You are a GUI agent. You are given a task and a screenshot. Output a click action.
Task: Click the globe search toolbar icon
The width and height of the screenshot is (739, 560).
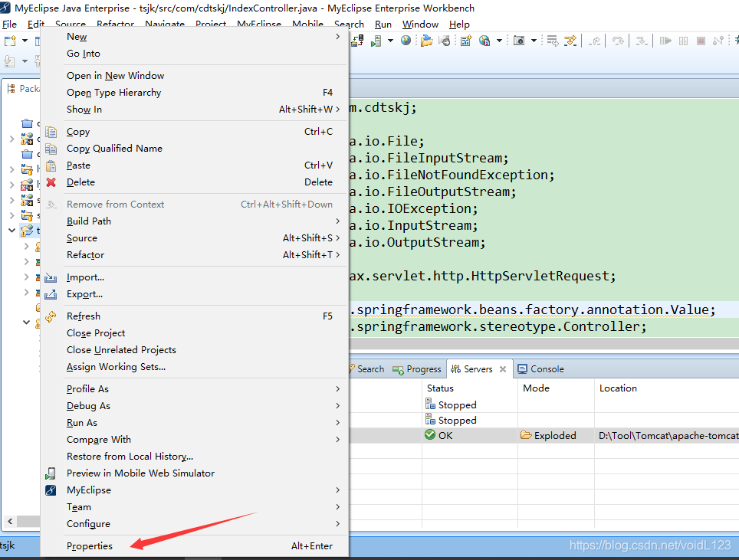point(484,41)
